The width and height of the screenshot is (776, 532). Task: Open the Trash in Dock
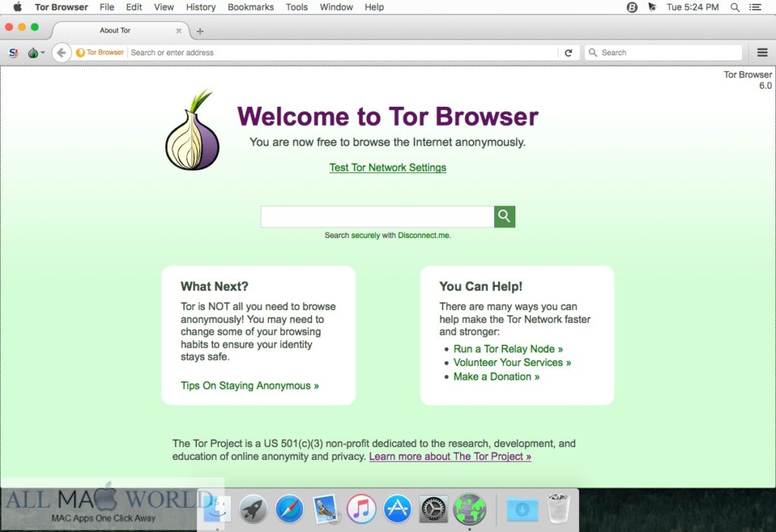pyautogui.click(x=559, y=509)
